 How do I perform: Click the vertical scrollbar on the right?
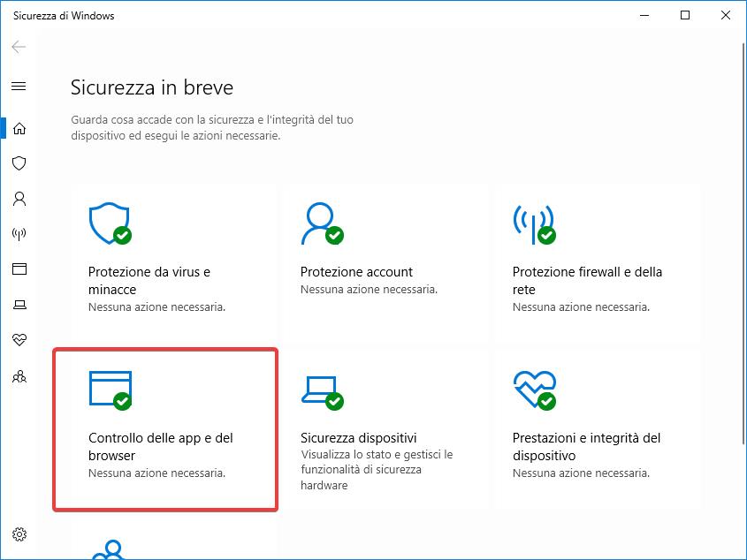[x=743, y=244]
